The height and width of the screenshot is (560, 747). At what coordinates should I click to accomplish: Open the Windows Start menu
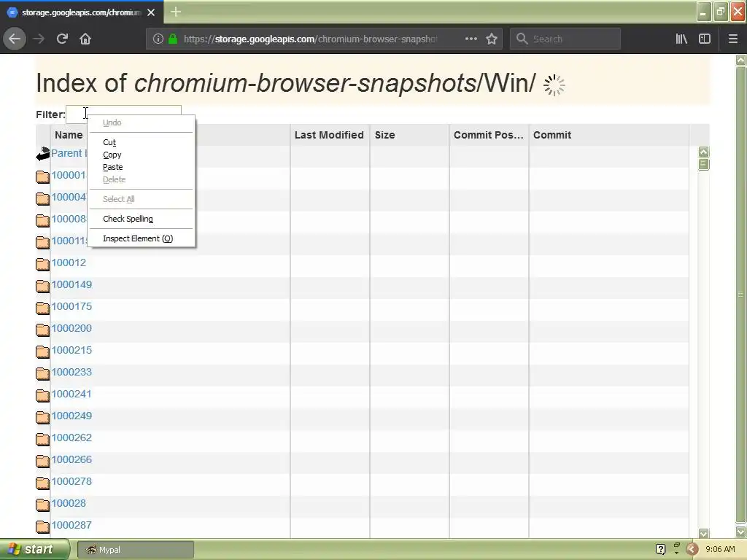pyautogui.click(x=35, y=550)
